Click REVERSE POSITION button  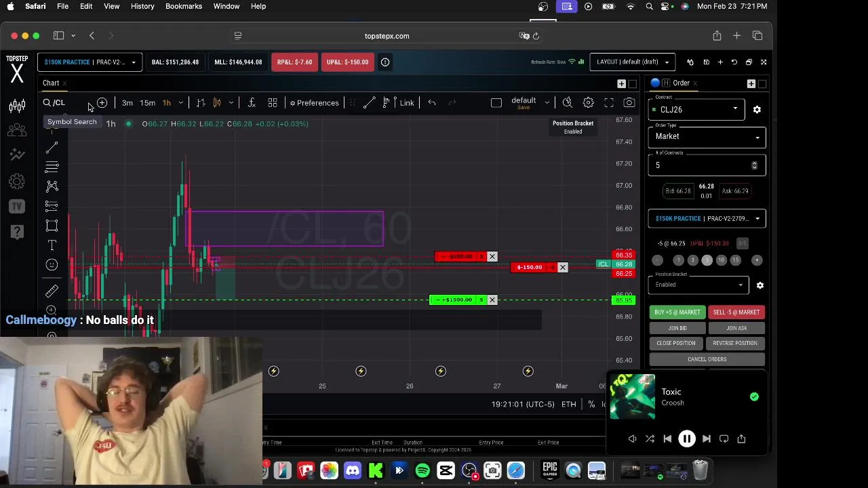coord(735,344)
